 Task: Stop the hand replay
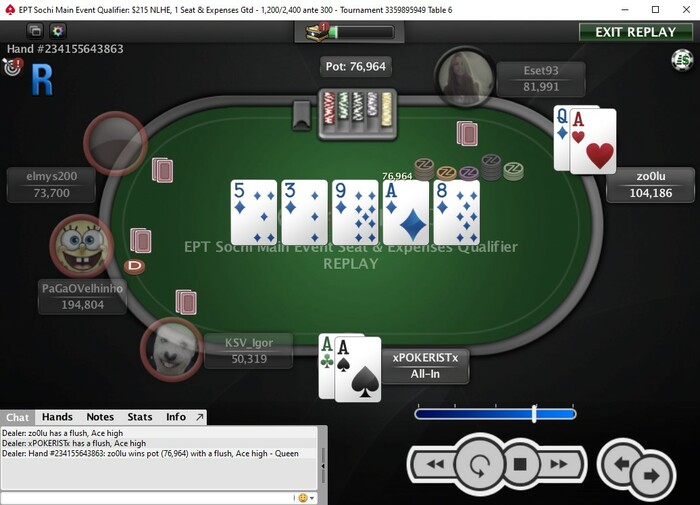point(520,464)
